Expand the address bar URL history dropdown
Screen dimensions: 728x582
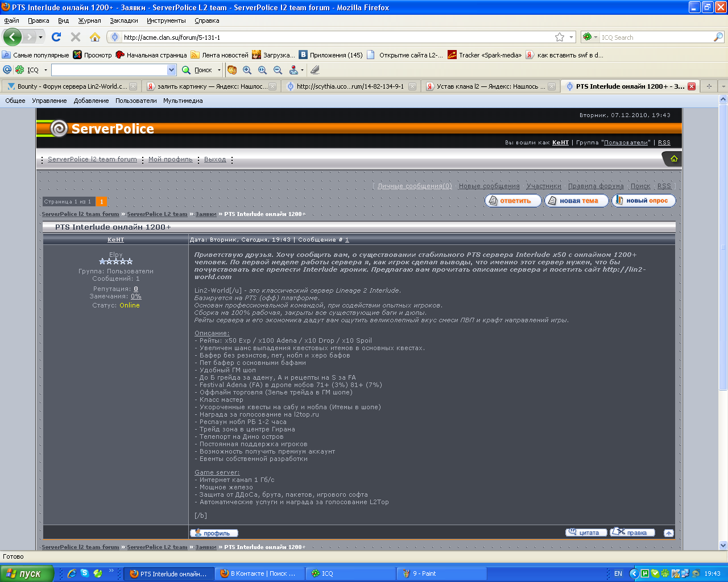[572, 37]
